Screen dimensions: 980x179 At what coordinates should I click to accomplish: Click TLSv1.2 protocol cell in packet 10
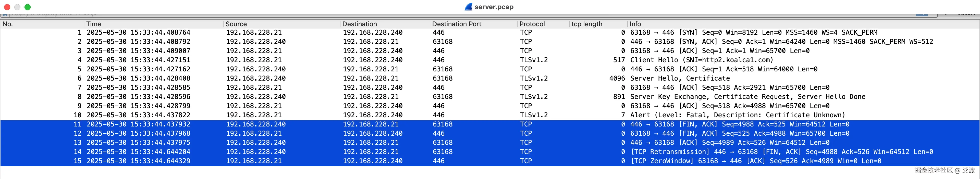coord(534,115)
